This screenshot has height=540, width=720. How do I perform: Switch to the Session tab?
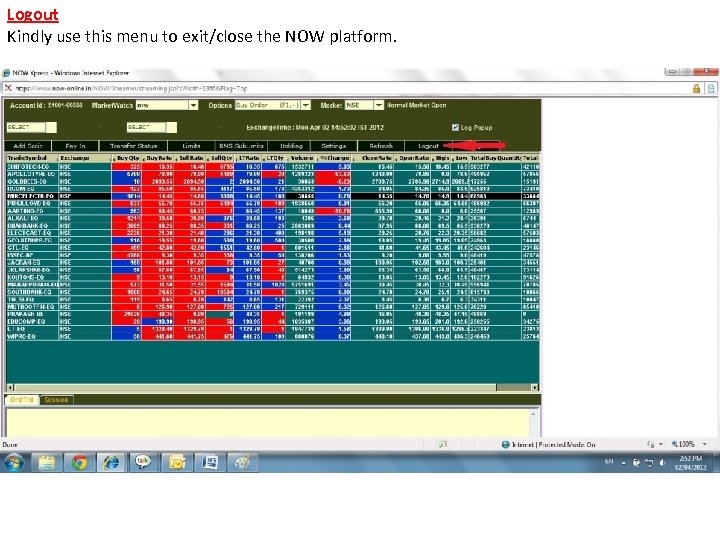(56, 400)
